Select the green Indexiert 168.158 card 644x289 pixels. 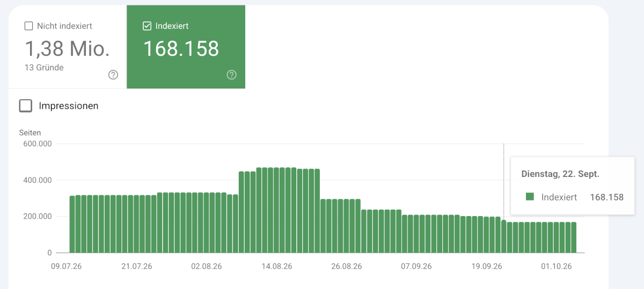pyautogui.click(x=186, y=47)
